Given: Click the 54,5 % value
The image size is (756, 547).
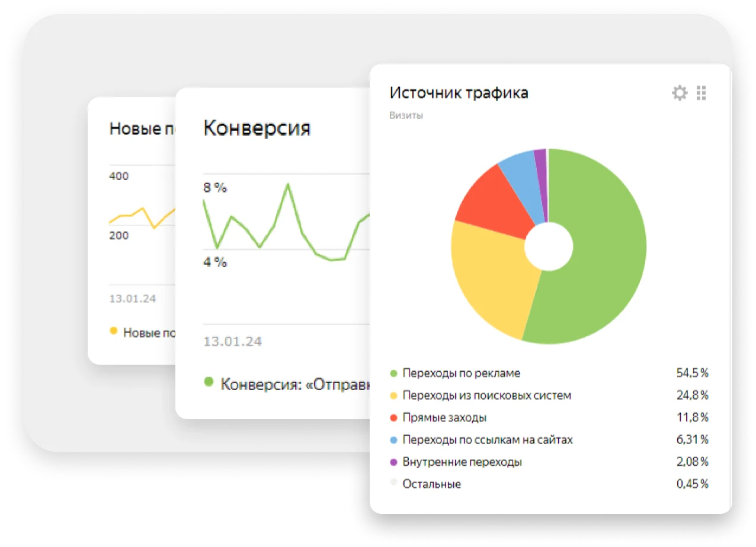Looking at the screenshot, I should pos(692,374).
